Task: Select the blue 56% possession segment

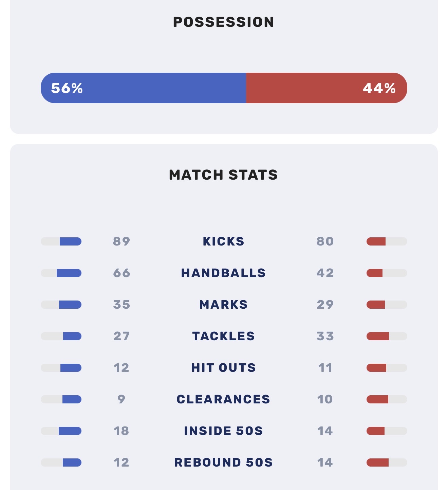Action: [x=143, y=88]
